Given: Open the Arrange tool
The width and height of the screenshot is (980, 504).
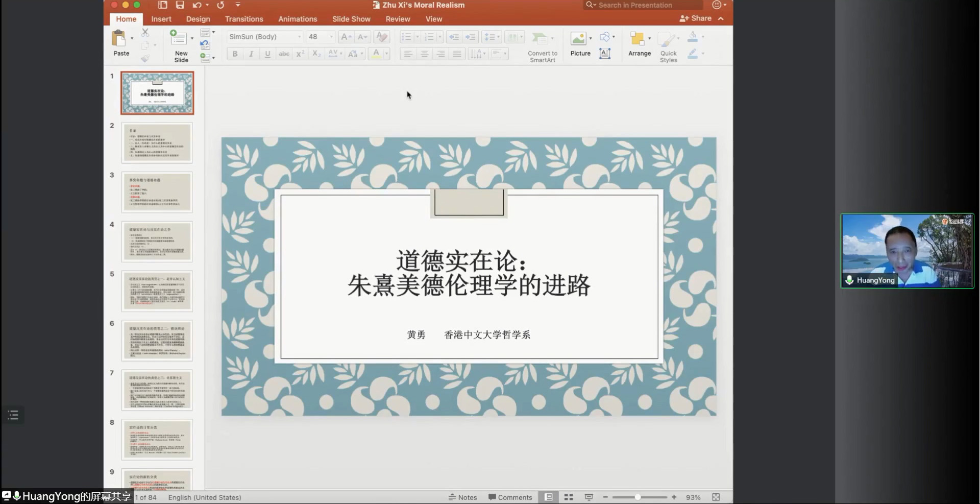Looking at the screenshot, I should (637, 39).
